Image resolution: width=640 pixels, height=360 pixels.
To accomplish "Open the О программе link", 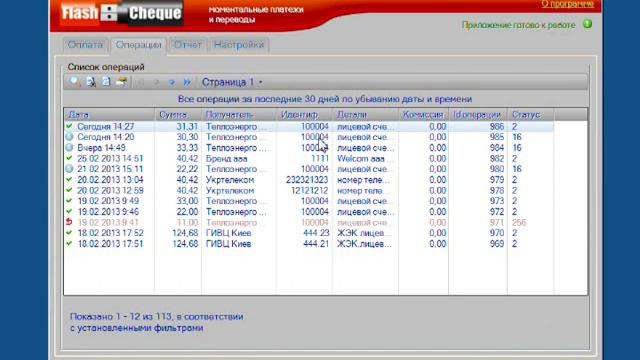I will pos(567,4).
